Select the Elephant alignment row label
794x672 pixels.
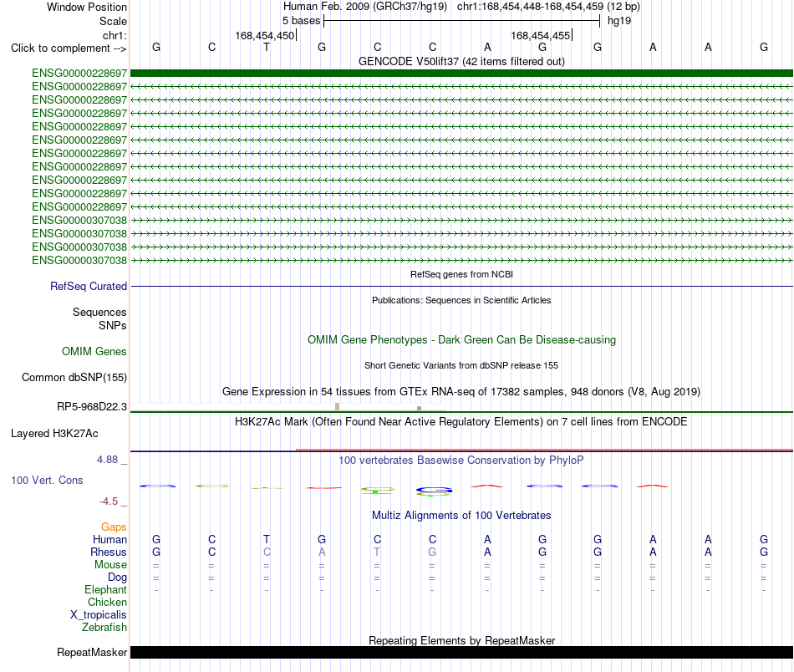tap(105, 589)
